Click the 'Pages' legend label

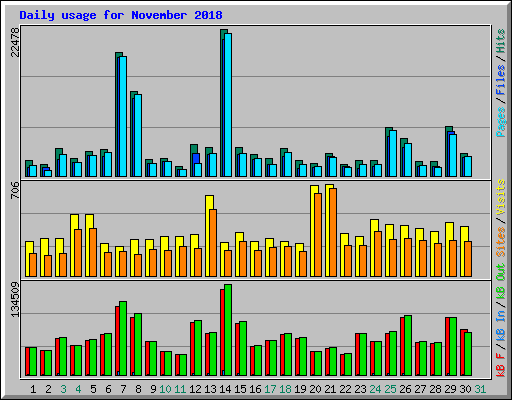click(x=501, y=122)
